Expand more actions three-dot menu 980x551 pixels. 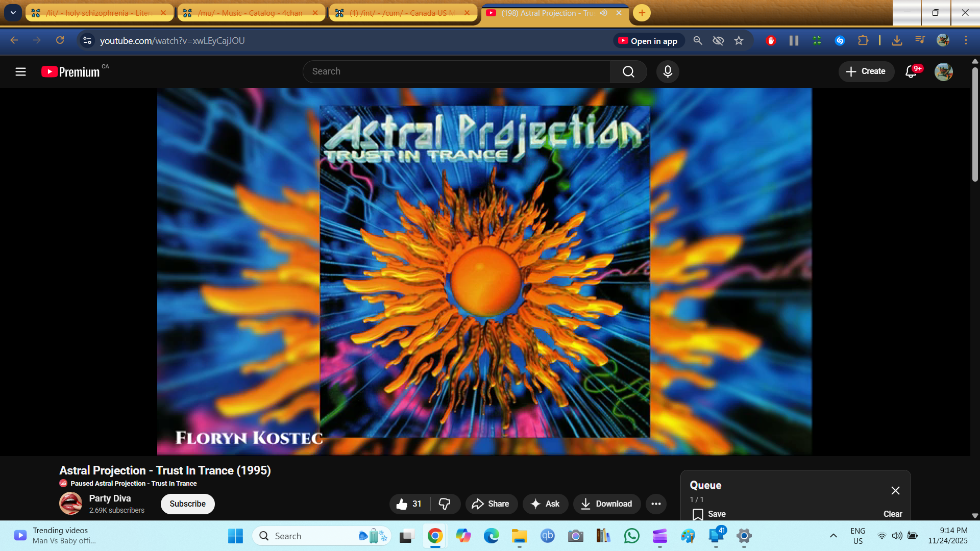pos(656,504)
